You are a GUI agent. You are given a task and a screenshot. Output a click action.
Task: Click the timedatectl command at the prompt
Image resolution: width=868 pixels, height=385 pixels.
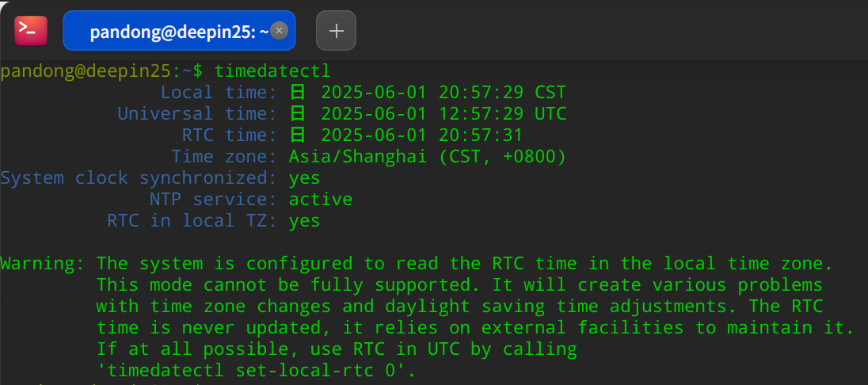[x=272, y=71]
